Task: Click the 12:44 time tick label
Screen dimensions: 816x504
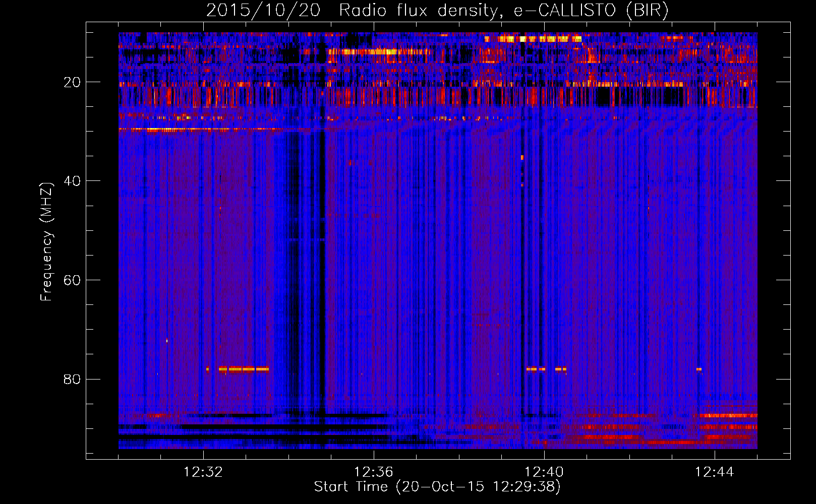Action: coord(715,472)
